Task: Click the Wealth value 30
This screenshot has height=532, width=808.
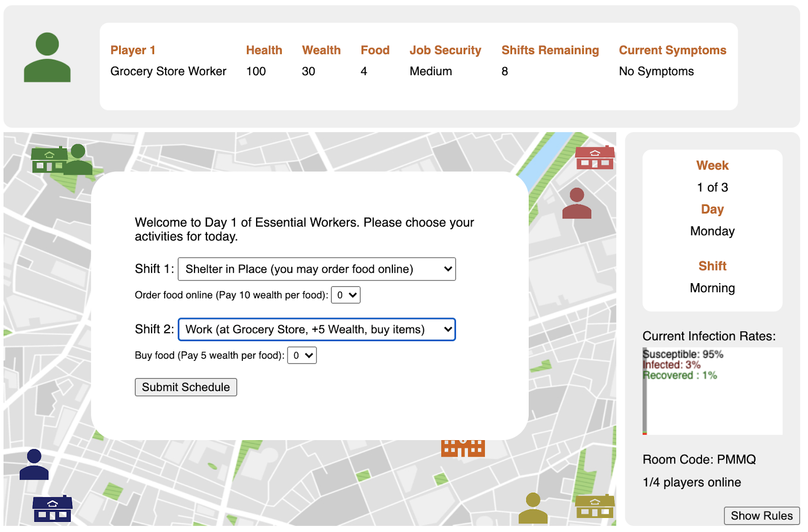Action: click(x=309, y=71)
